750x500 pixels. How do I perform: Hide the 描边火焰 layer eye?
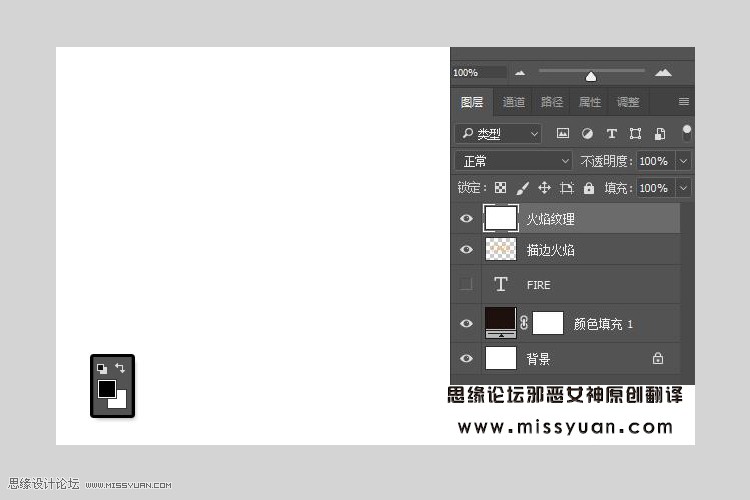click(466, 249)
